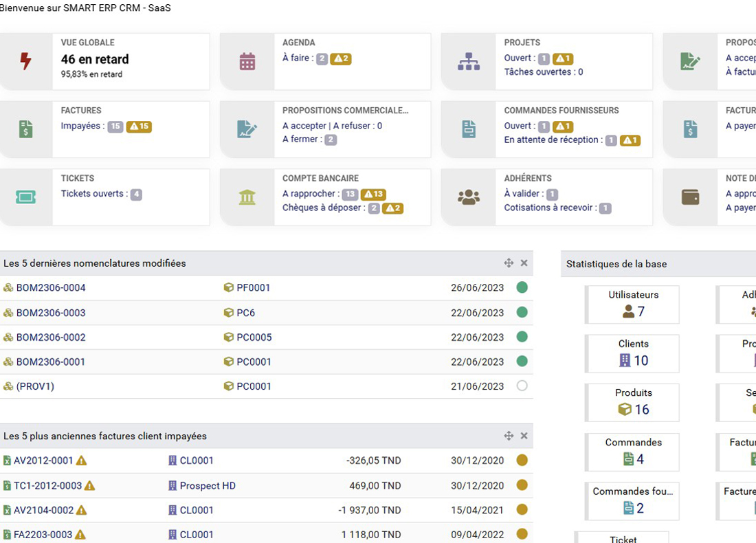Click the Projets hierarchy icon
756x543 pixels.
[x=469, y=62]
